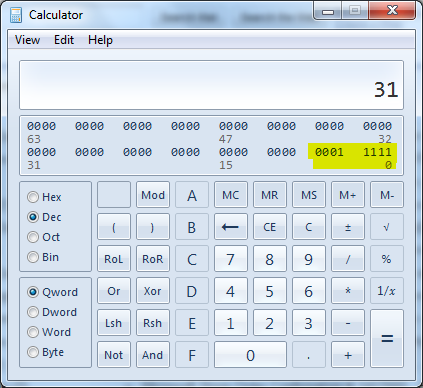This screenshot has height=388, width=423.
Task: Click the Not bitwise button
Action: click(x=114, y=355)
